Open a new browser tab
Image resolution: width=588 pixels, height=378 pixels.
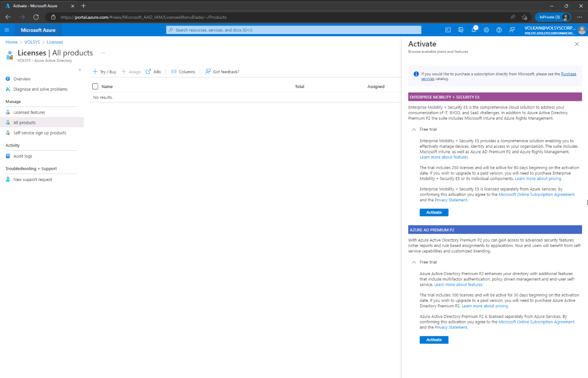click(x=84, y=6)
